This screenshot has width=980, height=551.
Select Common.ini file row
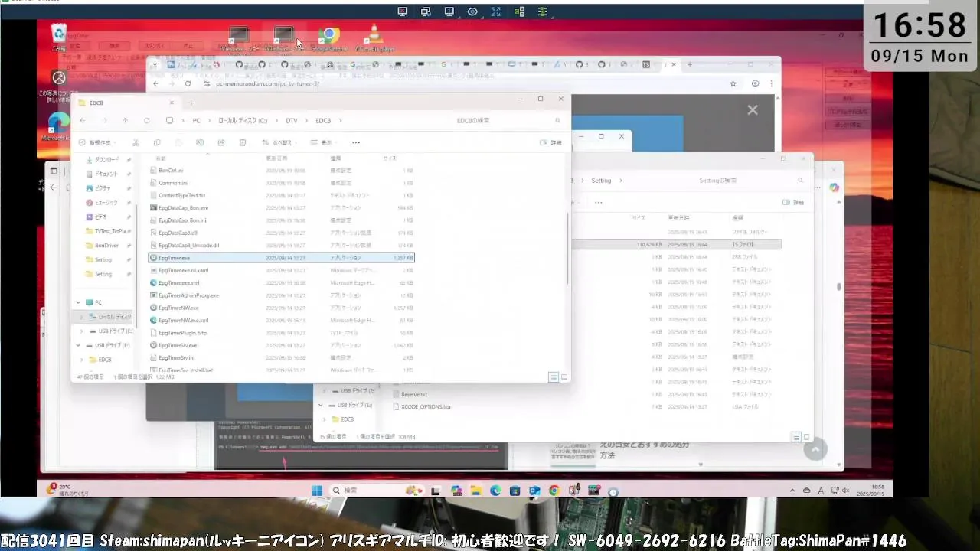pyautogui.click(x=282, y=183)
